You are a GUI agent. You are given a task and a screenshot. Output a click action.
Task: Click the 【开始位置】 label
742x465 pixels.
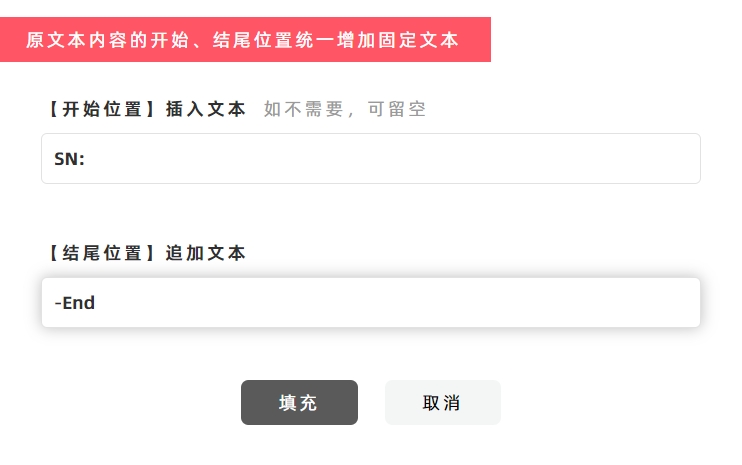(99, 110)
